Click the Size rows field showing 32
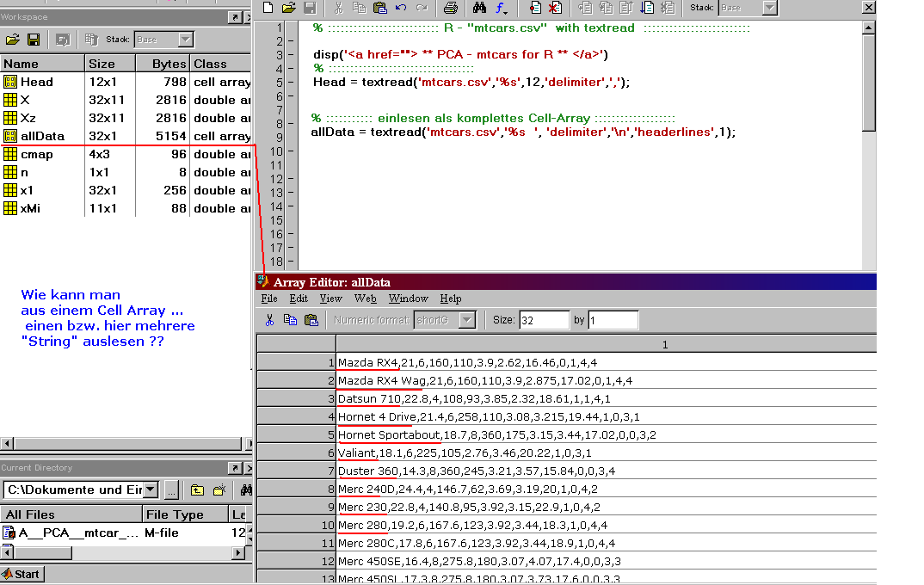 click(543, 320)
